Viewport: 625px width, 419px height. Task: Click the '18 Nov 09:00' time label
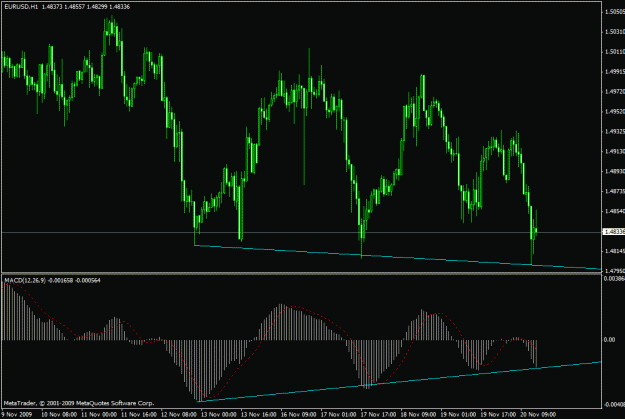418,415
